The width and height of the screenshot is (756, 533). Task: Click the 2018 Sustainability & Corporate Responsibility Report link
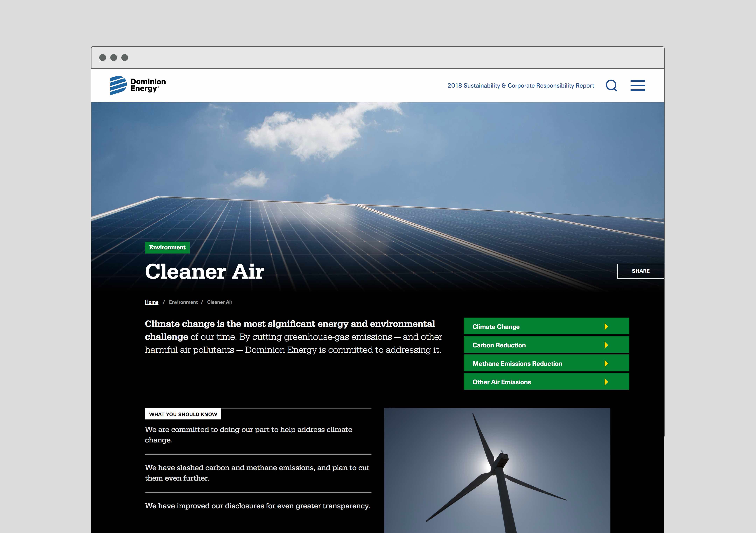tap(521, 86)
